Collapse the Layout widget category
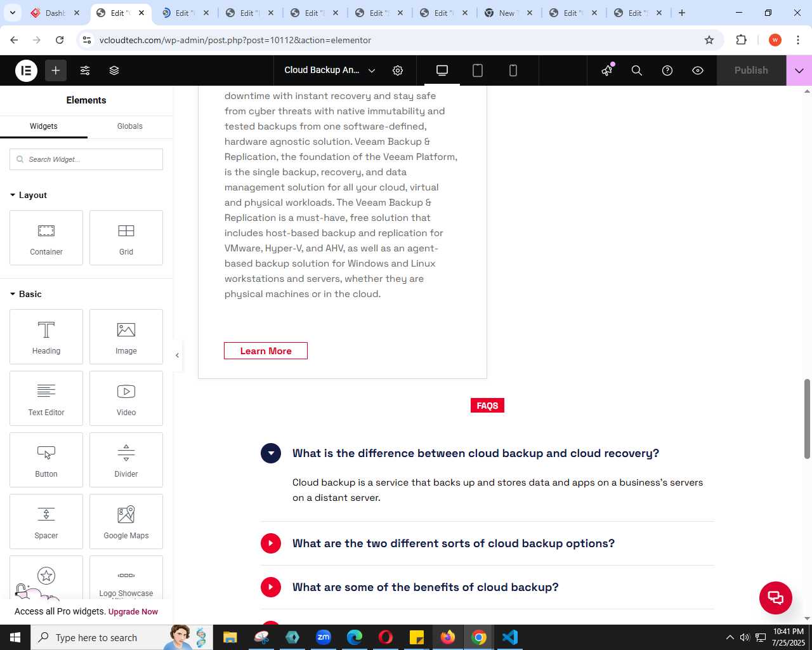 click(x=29, y=195)
